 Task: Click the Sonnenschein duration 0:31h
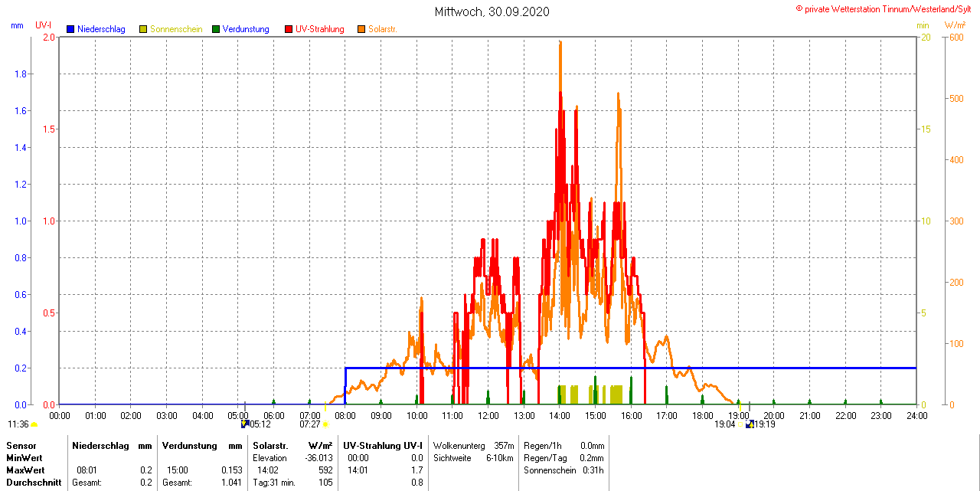click(593, 470)
